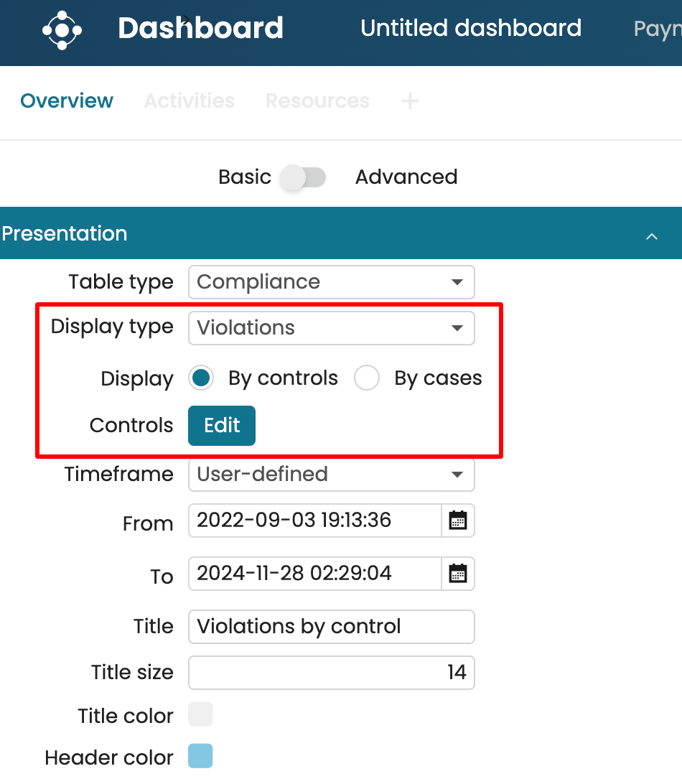Toggle the Basic/Advanced switch
This screenshot has width=682, height=784.
coord(303,177)
